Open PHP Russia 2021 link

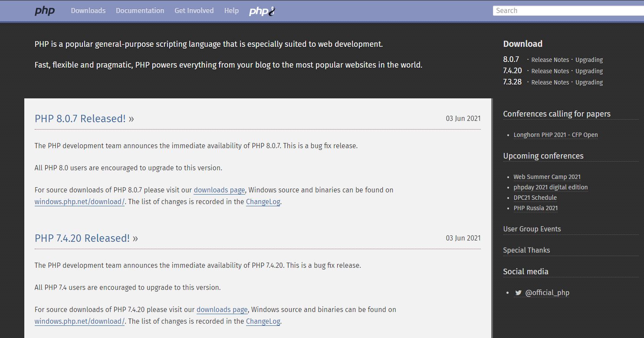[x=536, y=208]
